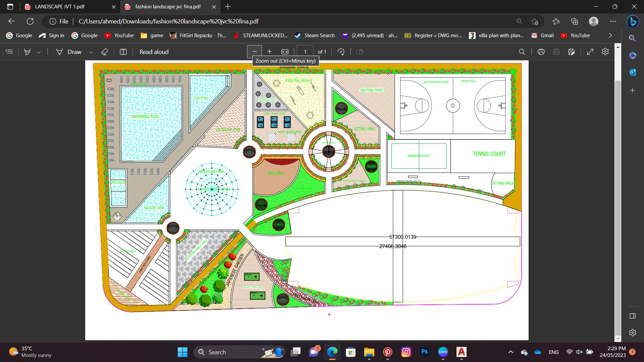Viewport: 644px width, 362px height.
Task: Expand the Highlight color dropdown arrow
Action: pos(39,52)
